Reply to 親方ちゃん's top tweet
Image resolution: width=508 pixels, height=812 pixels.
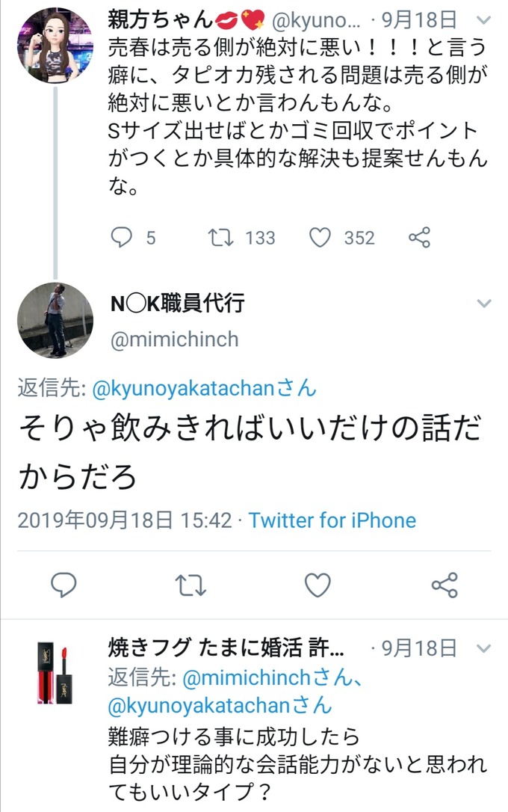[x=121, y=238]
